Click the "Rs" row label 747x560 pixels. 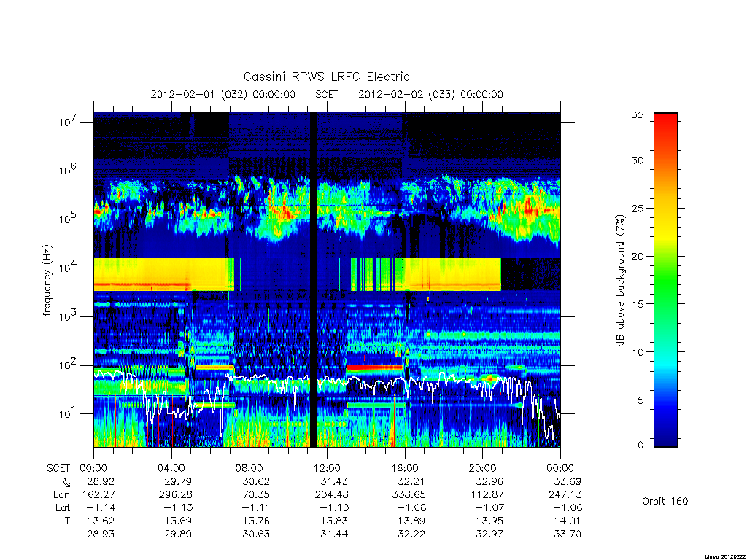[x=65, y=482]
